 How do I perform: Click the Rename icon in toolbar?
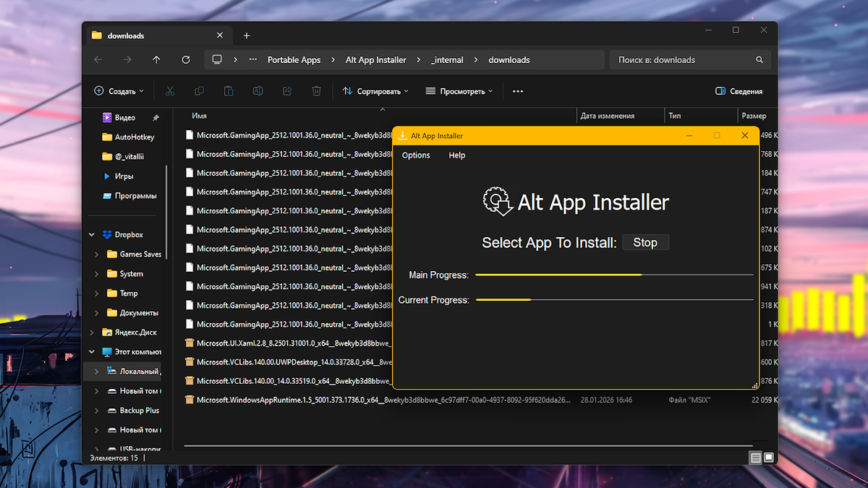coord(258,91)
